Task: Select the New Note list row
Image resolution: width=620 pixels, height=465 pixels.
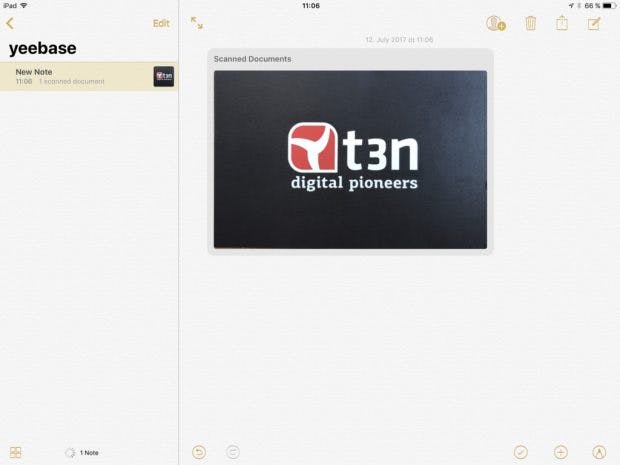Action: pos(89,76)
